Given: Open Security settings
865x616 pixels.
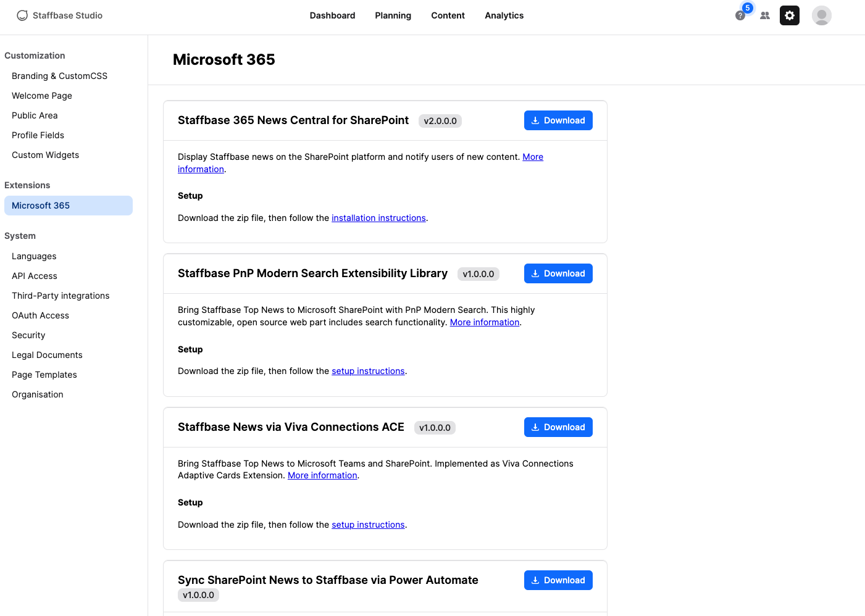Looking at the screenshot, I should (x=69, y=335).
